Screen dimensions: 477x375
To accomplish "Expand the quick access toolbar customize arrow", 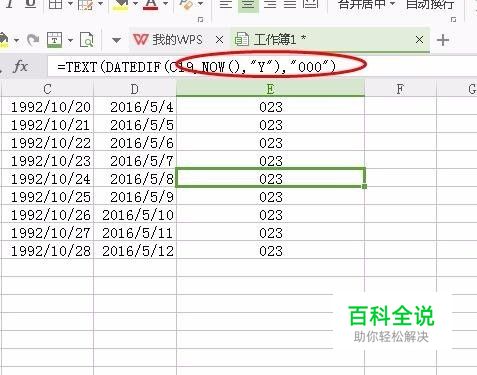I will [x=116, y=40].
